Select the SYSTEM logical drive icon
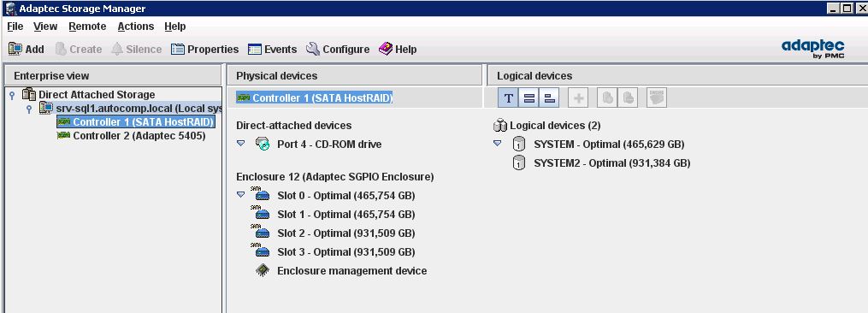Screen dimensions: 868x313 tap(519, 145)
